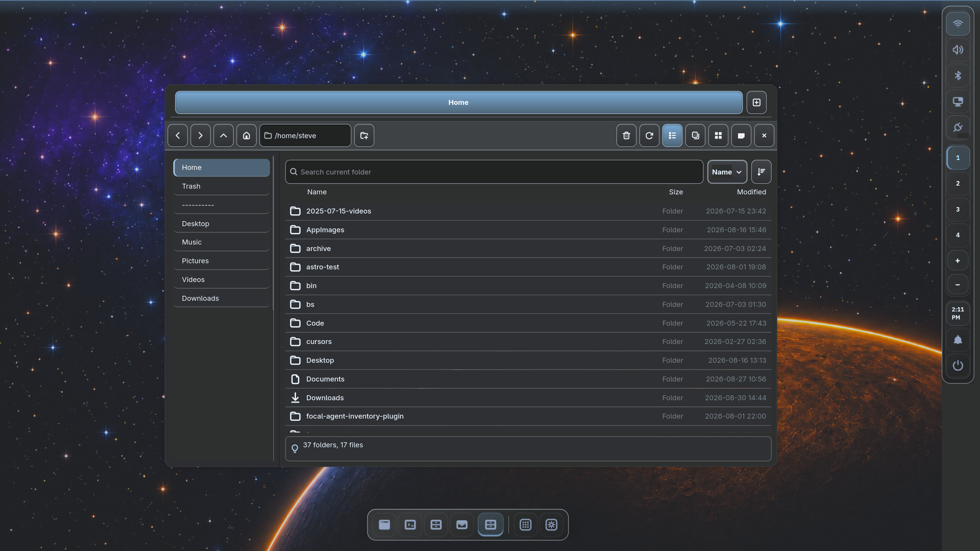
Task: Go up to parent directory
Action: [224, 135]
